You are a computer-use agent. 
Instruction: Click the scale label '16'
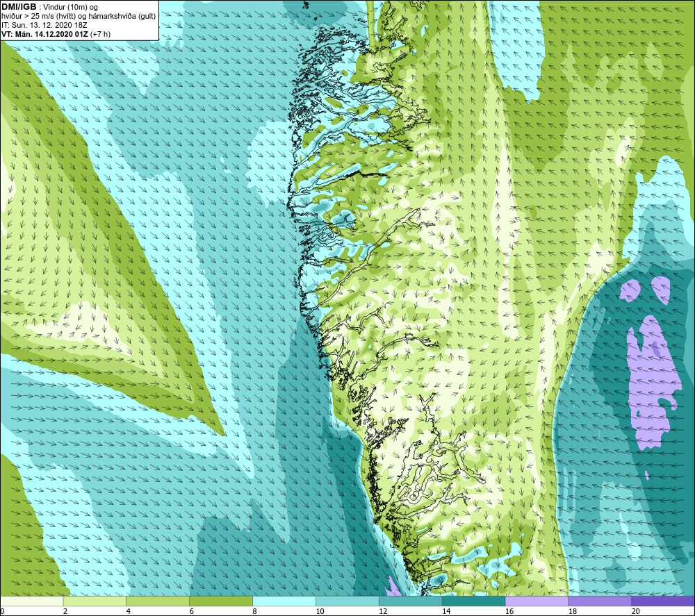point(509,611)
